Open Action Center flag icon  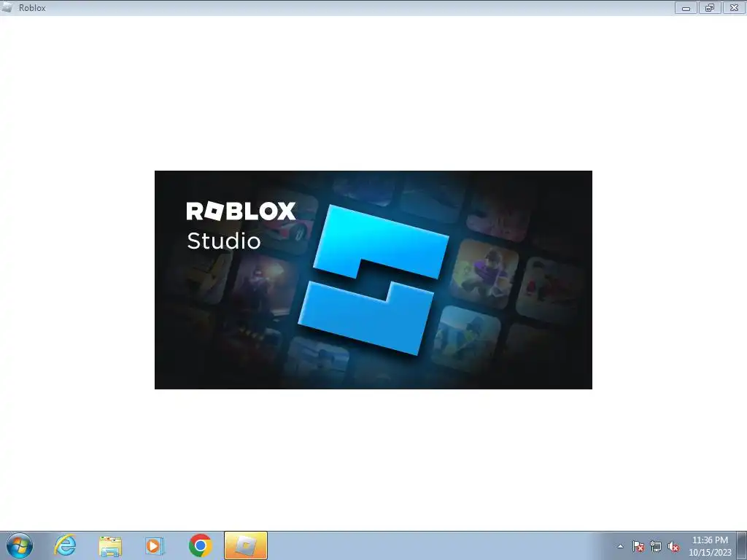tap(638, 547)
